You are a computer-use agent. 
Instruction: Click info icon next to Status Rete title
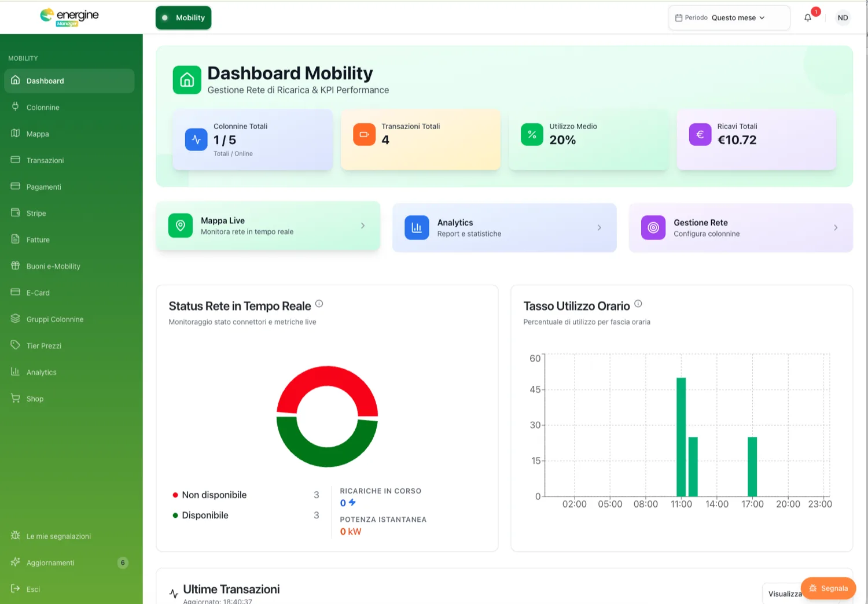click(x=319, y=304)
